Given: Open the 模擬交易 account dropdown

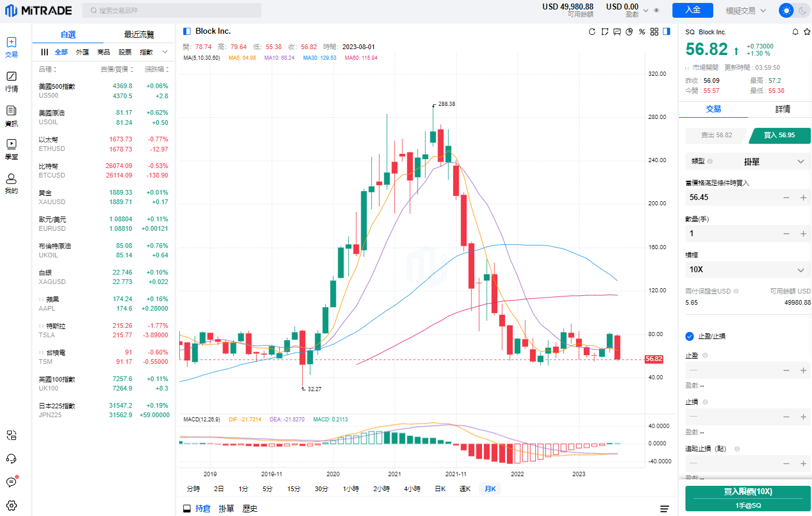Looking at the screenshot, I should coord(745,11).
